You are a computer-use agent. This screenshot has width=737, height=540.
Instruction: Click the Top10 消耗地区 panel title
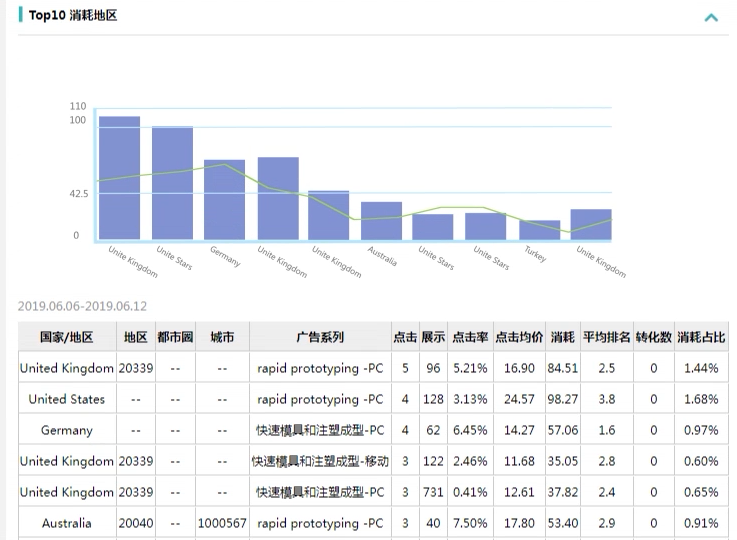point(72,15)
